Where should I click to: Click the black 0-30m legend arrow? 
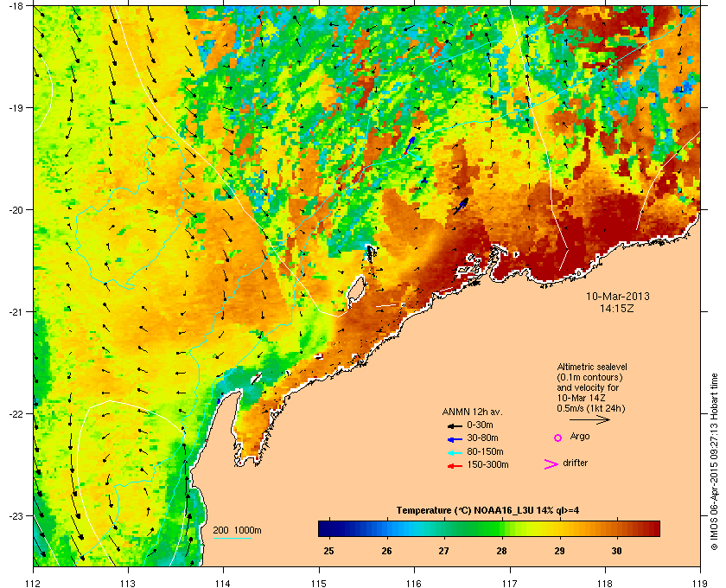(455, 426)
